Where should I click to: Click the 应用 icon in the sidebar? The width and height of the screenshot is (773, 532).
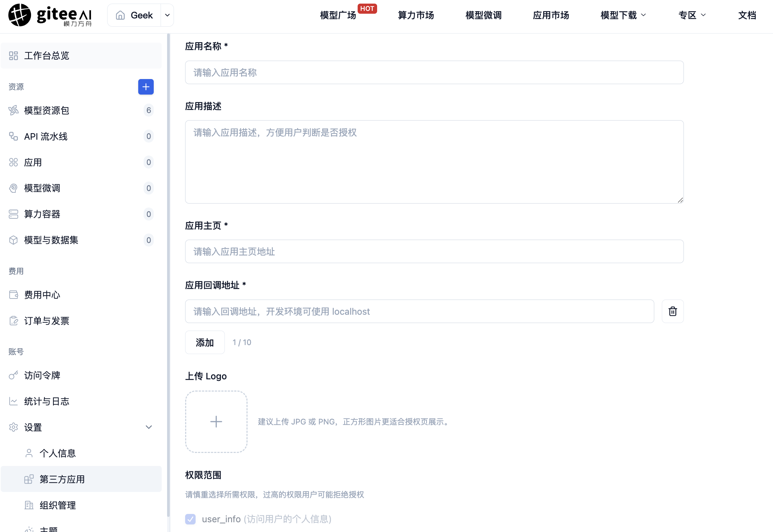(13, 162)
